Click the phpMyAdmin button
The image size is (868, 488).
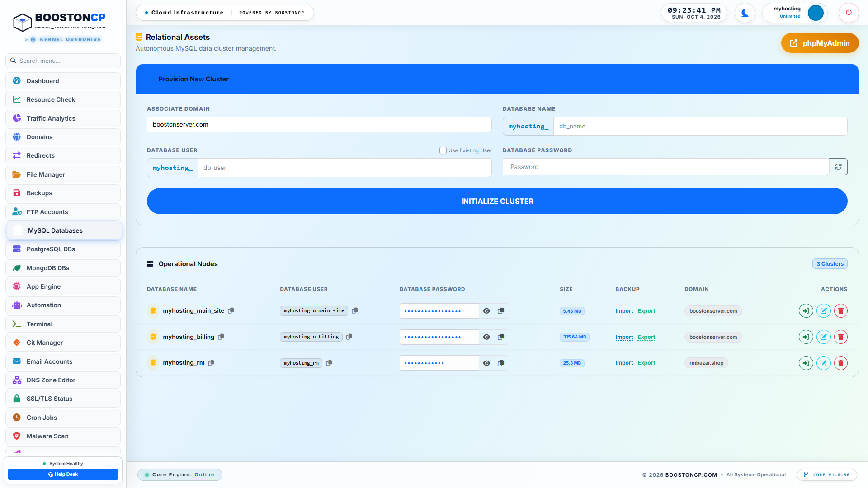820,43
